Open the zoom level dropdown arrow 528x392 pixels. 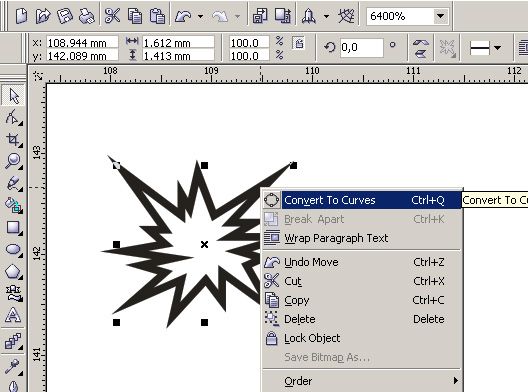click(440, 16)
